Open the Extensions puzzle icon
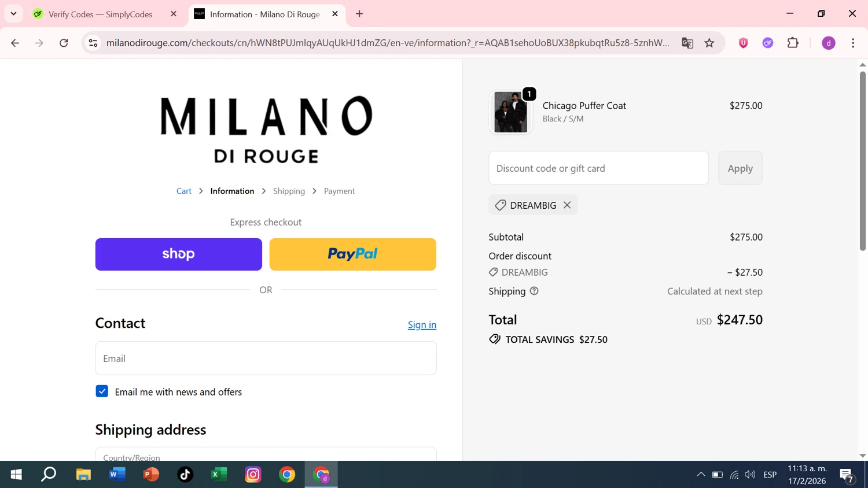868x488 pixels. pyautogui.click(x=793, y=43)
